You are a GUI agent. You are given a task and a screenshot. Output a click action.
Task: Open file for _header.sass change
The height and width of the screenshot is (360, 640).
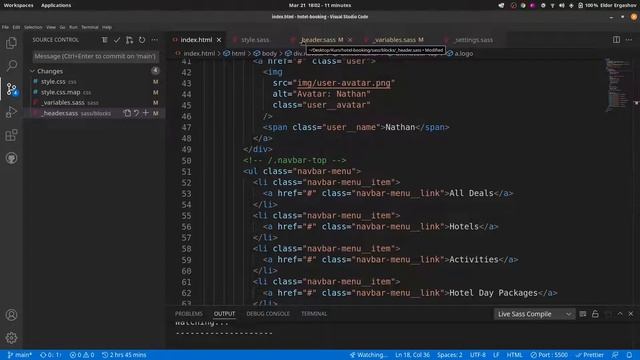tap(127, 113)
